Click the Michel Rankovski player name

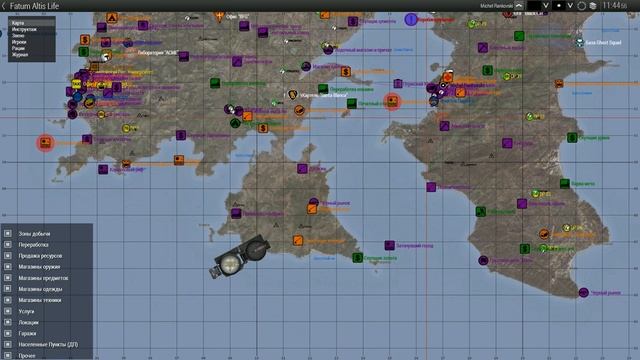click(x=496, y=6)
